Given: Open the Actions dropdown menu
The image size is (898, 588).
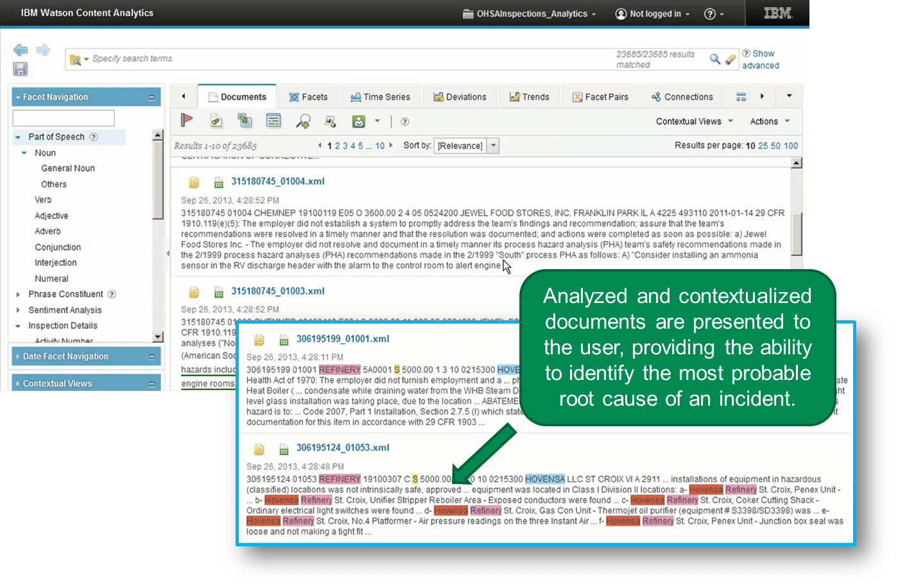Looking at the screenshot, I should (x=770, y=121).
